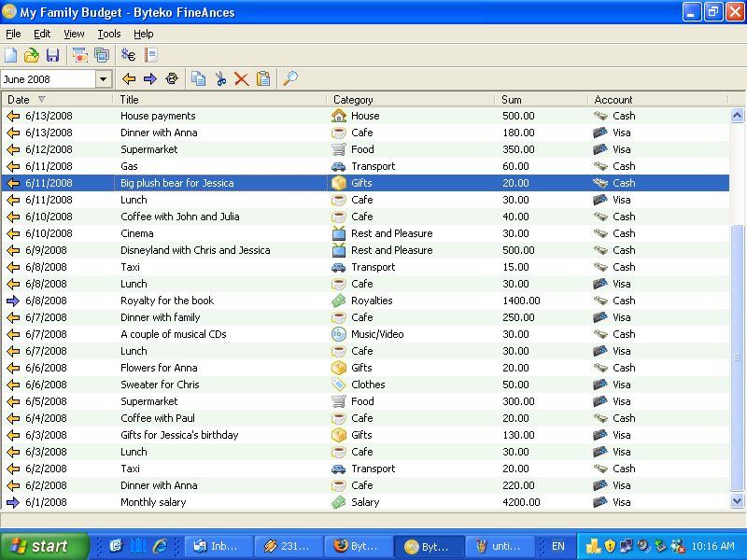
Task: Save the budget with the floppy disk icon
Action: click(52, 55)
